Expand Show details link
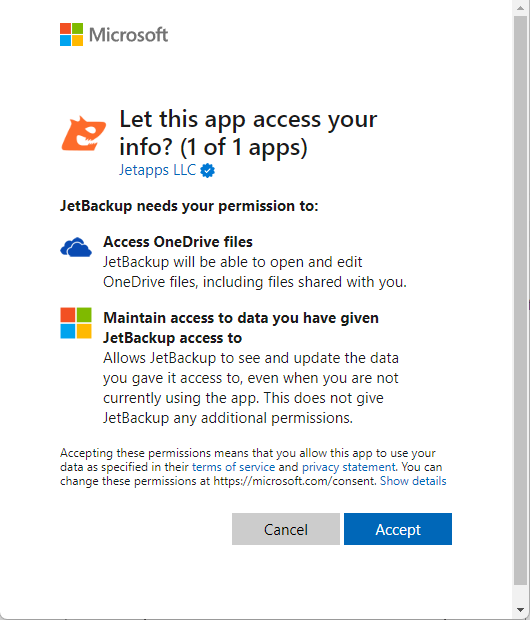 [x=413, y=481]
